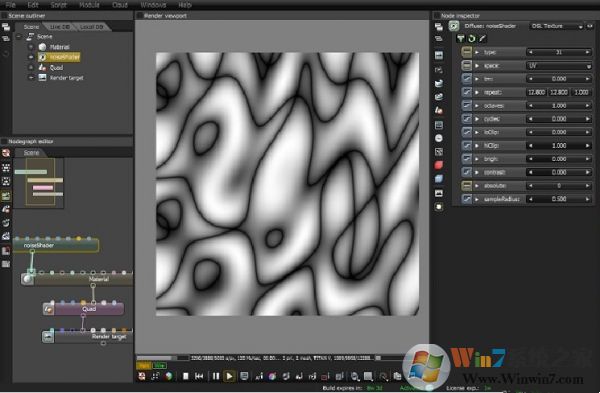Toggle the square box beside Node inspector title
Image resolution: width=600 pixels, height=393 pixels.
click(x=437, y=16)
